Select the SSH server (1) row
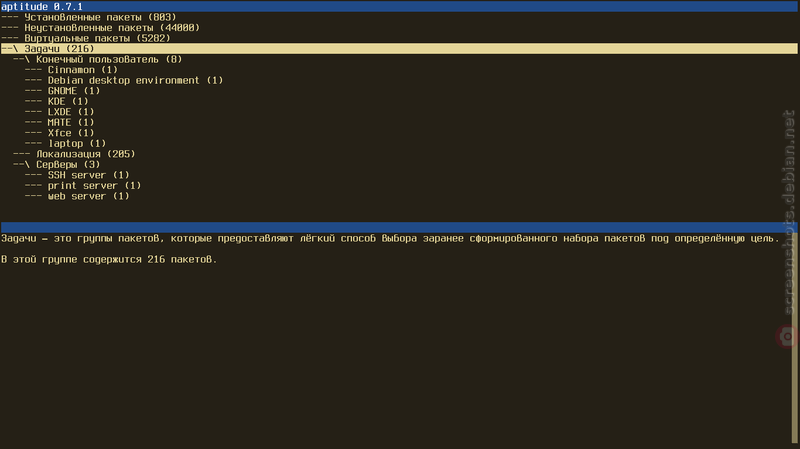The image size is (800, 449). (x=77, y=175)
